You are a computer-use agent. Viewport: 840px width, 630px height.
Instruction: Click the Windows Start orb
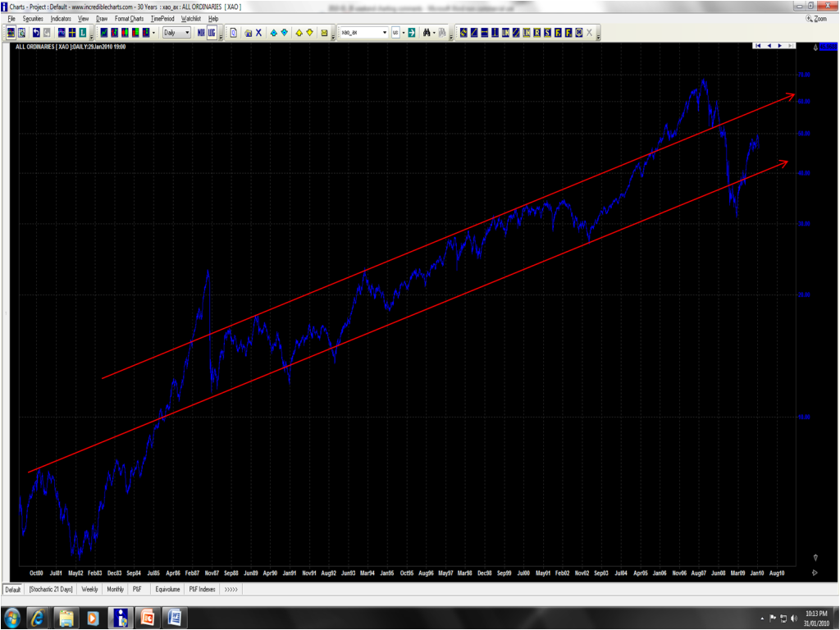click(11, 619)
